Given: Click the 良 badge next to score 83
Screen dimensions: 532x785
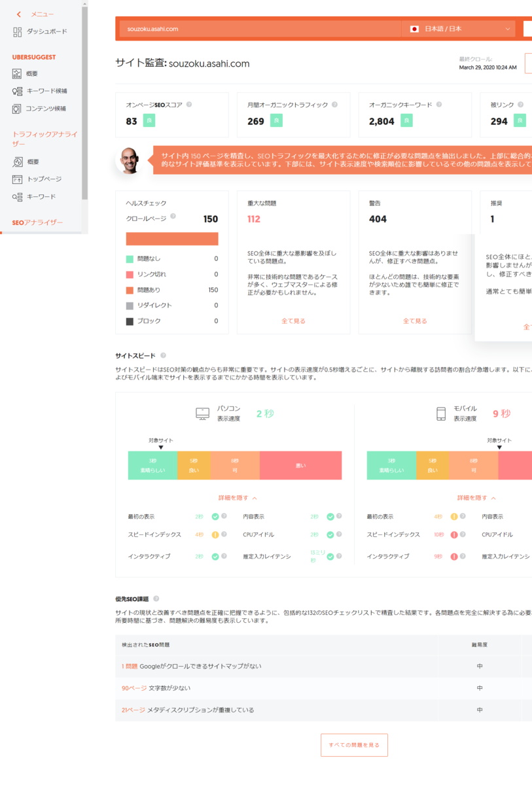Looking at the screenshot, I should click(149, 120).
